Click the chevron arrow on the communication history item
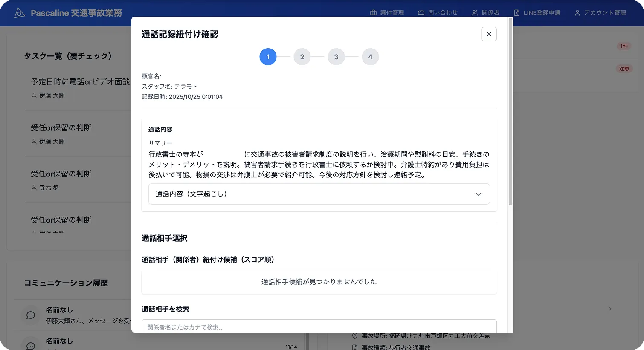 [x=609, y=309]
